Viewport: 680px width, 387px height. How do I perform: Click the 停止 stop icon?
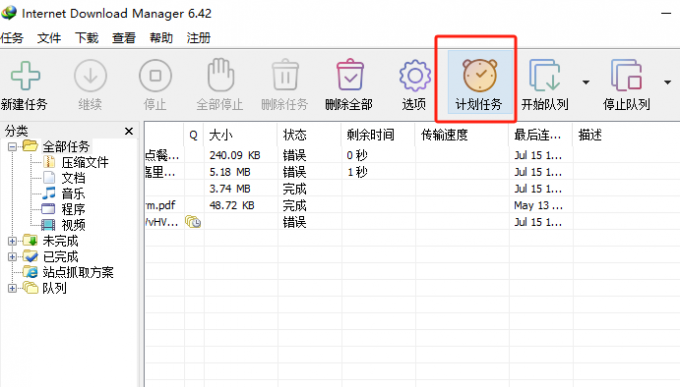coord(155,75)
